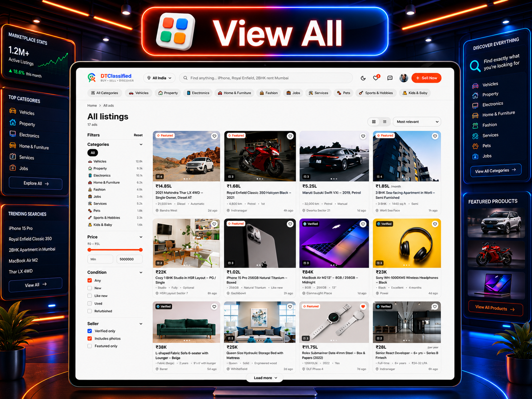Unfavorite the Rolex Submariner listing

[363, 307]
